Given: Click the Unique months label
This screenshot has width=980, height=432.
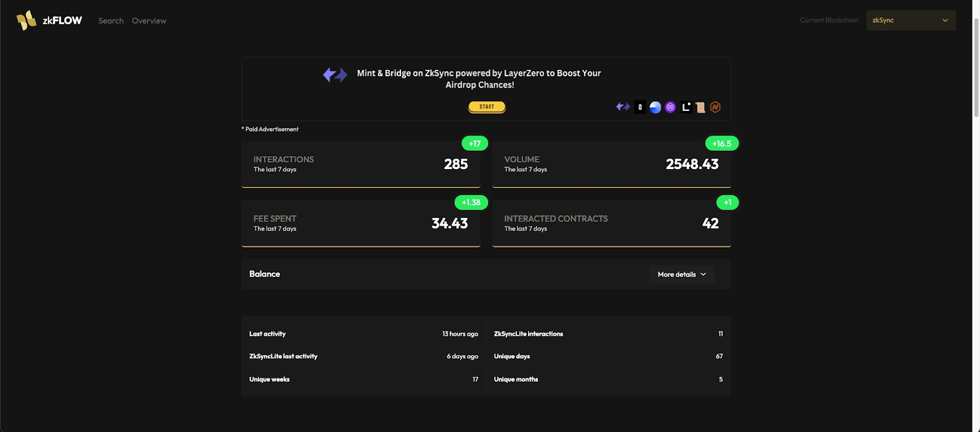Looking at the screenshot, I should pos(516,379).
